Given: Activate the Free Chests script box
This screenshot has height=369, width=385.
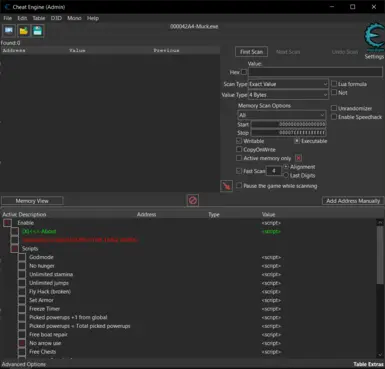Looking at the screenshot, I should point(22,352).
